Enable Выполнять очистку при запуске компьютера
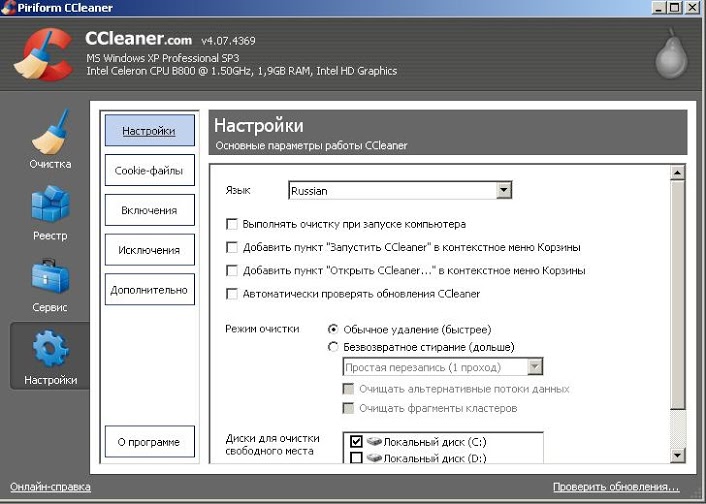Screen dimensions: 706x504 tap(231, 224)
